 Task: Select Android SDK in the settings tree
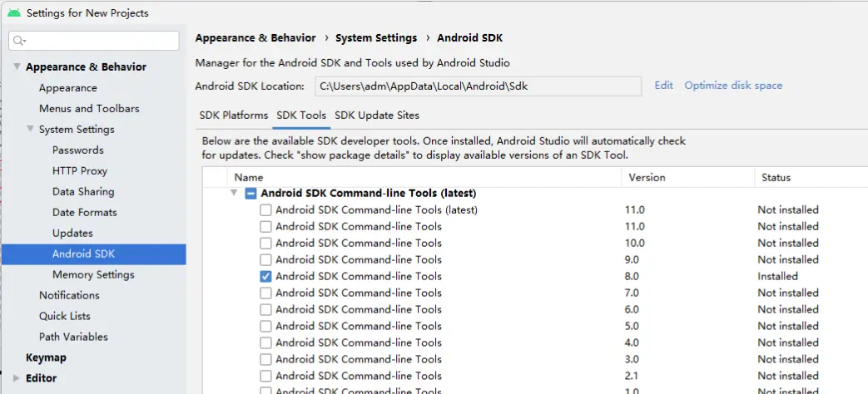[93, 254]
